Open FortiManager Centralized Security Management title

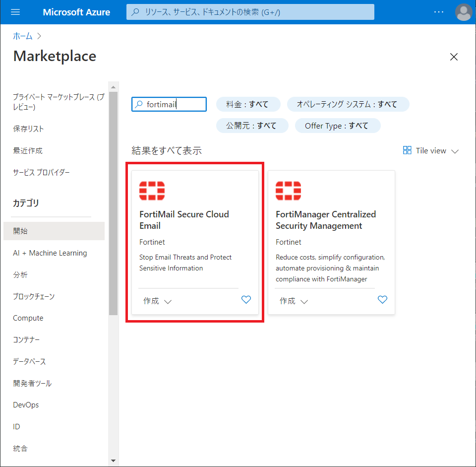pos(325,220)
